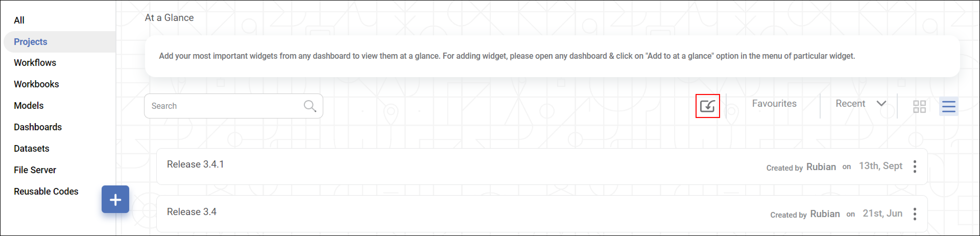Open the Release 3.4.1 project
Viewport: 980px width, 236px height.
pyautogui.click(x=542, y=166)
